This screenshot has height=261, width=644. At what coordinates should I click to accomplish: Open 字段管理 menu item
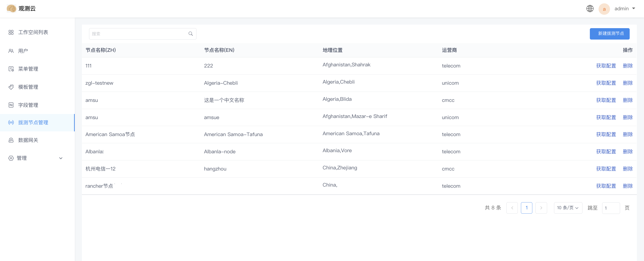point(37,105)
